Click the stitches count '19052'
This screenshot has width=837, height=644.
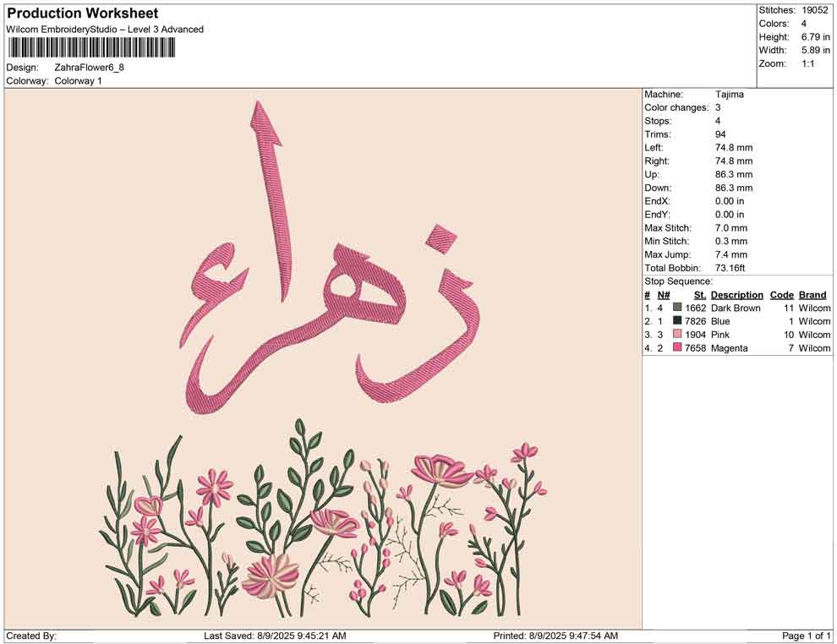pyautogui.click(x=815, y=10)
